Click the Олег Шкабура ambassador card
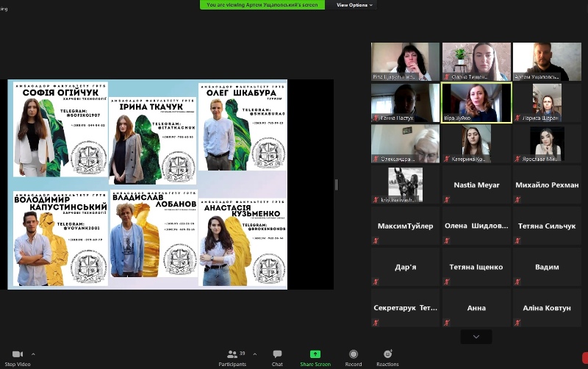 [242, 126]
